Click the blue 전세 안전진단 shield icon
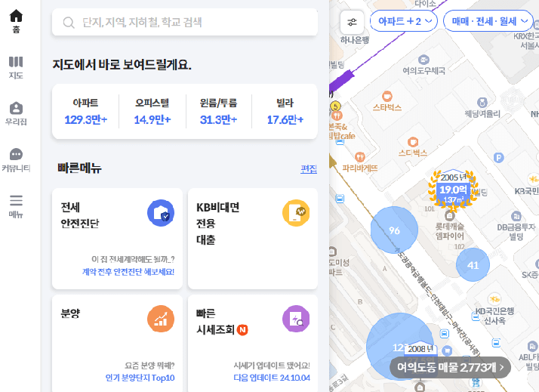 tap(161, 213)
